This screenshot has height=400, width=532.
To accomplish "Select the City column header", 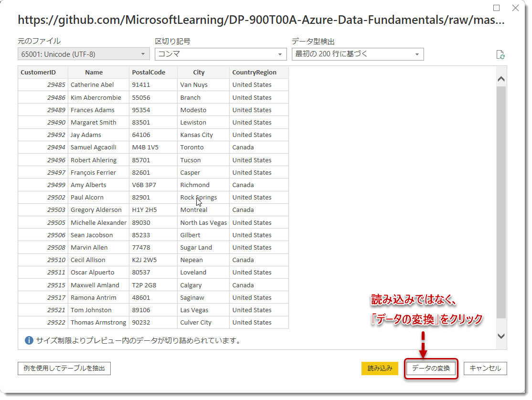I will 203,72.
